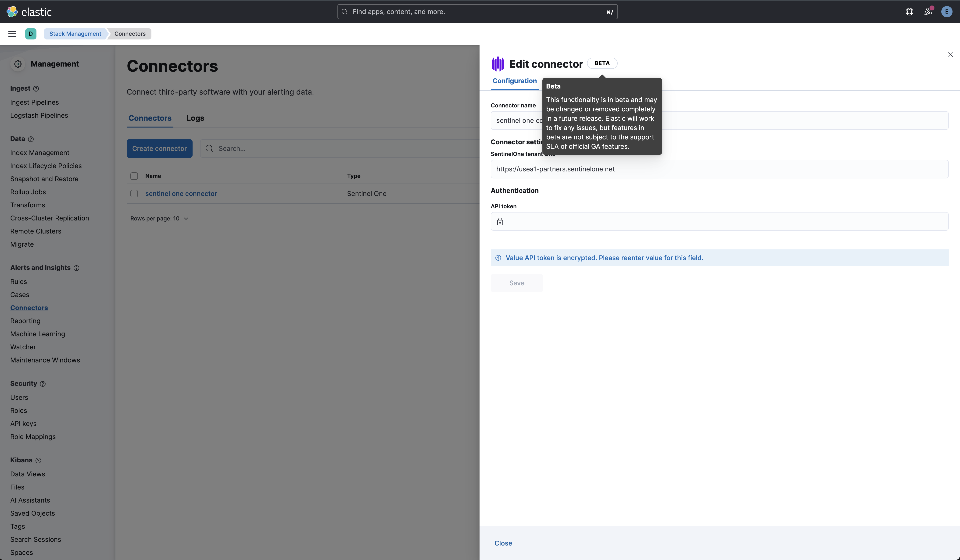Viewport: 960px width, 560px height.
Task: Click the sentinel one connector name link
Action: point(181,193)
